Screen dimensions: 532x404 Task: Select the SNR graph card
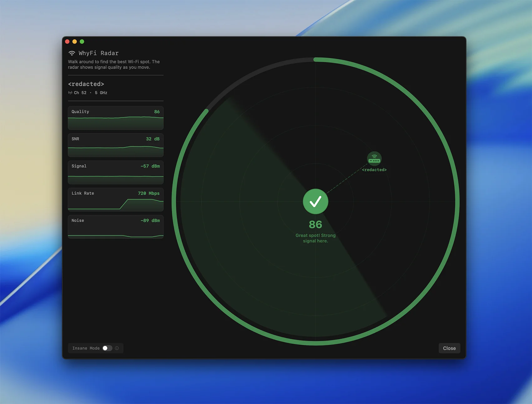point(115,145)
